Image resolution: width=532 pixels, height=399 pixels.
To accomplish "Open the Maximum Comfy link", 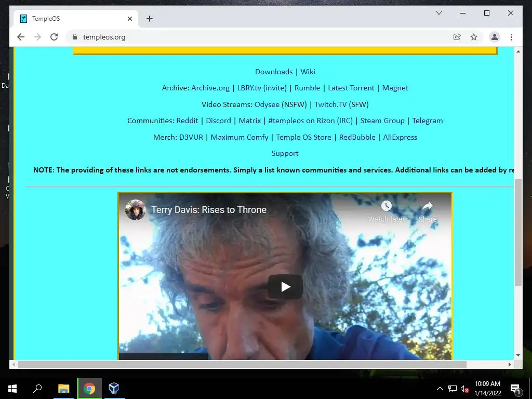I will (239, 137).
